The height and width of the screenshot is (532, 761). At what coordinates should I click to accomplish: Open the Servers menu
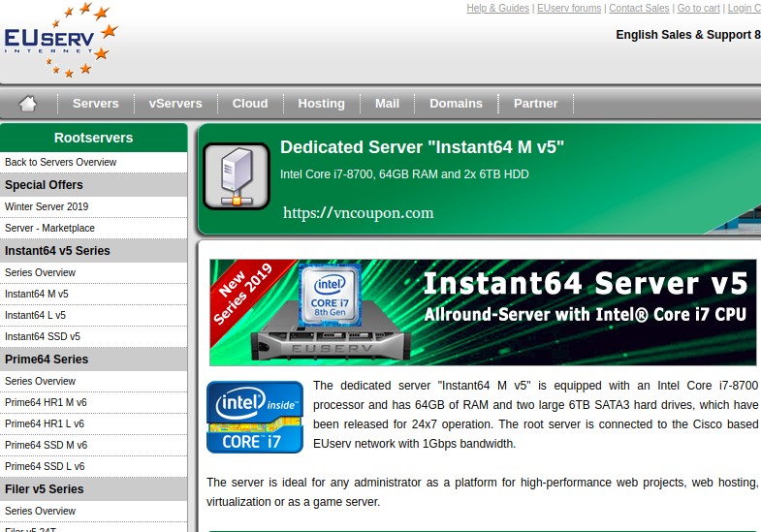tap(96, 104)
